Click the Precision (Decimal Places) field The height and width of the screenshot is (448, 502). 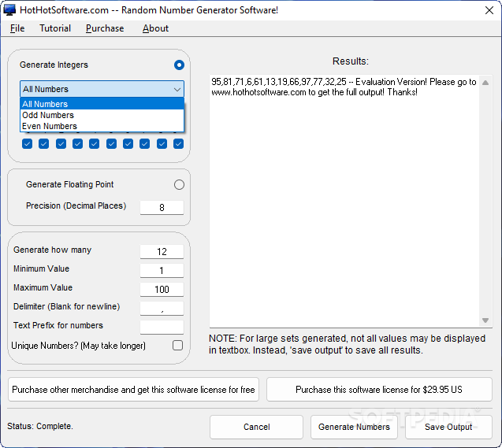point(162,208)
